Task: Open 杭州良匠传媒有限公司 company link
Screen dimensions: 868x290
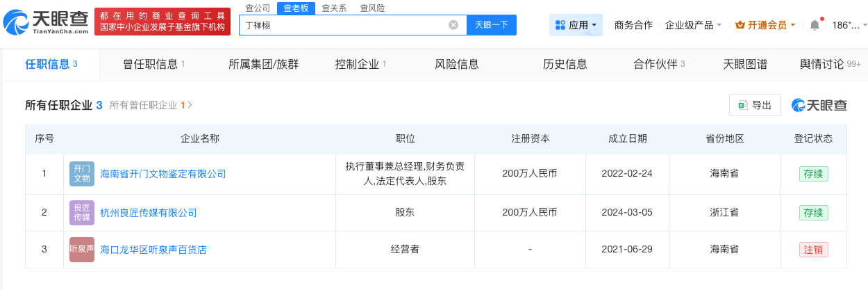Action: 149,213
